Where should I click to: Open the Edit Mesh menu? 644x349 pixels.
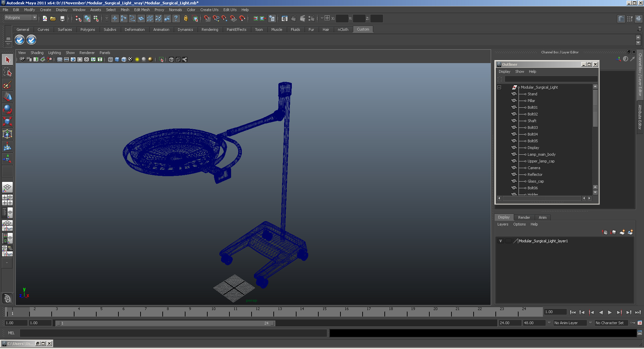[x=142, y=10]
